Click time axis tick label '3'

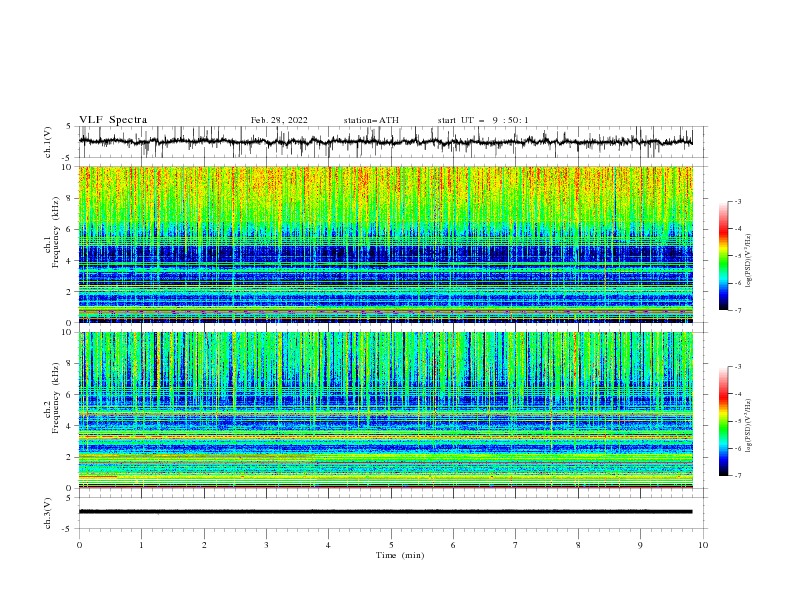click(x=266, y=545)
